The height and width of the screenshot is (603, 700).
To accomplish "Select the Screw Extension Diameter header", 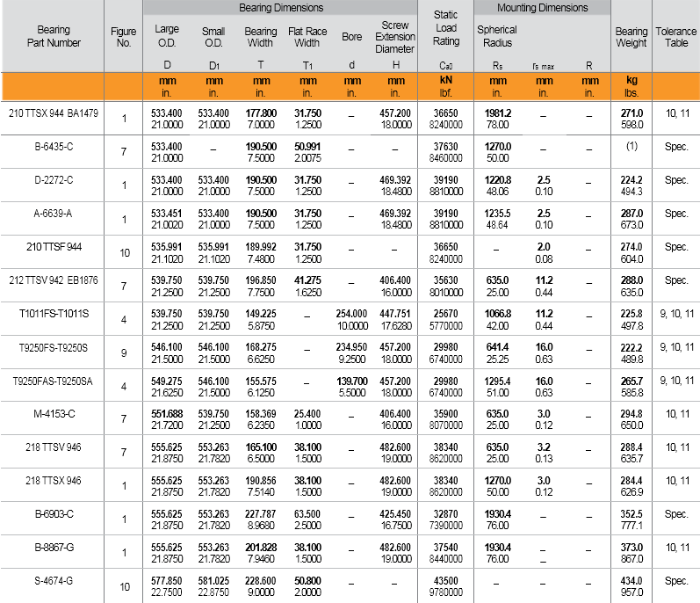I will [x=394, y=37].
